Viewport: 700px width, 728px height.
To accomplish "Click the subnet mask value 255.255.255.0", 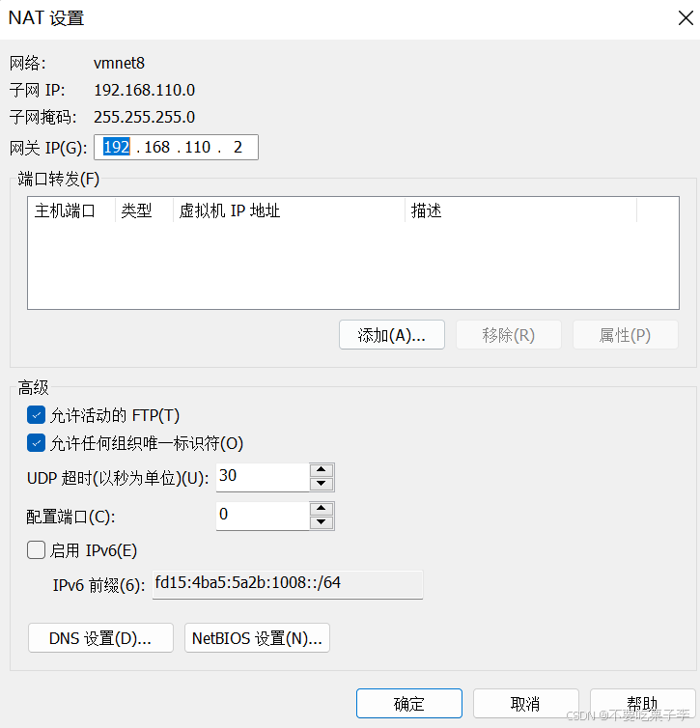I will [145, 117].
